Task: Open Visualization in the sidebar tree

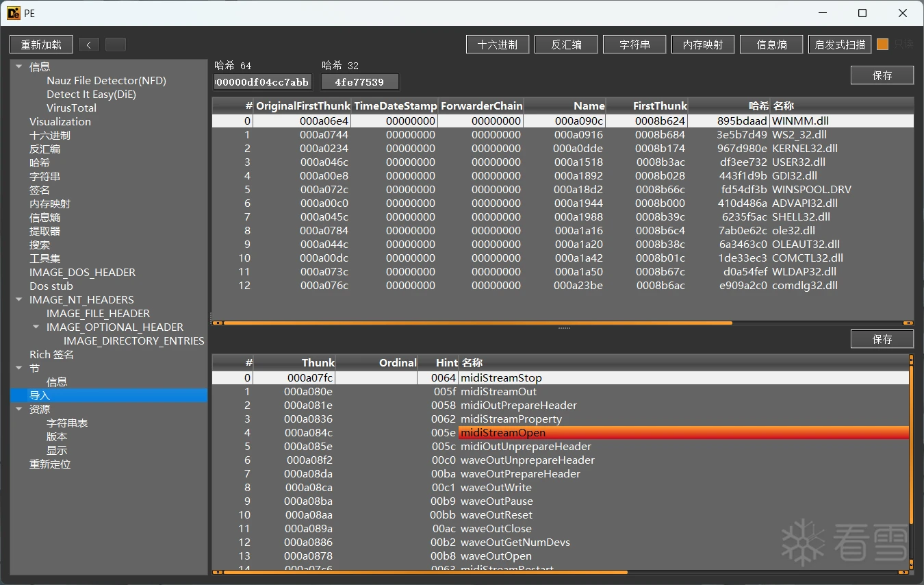Action: point(60,121)
